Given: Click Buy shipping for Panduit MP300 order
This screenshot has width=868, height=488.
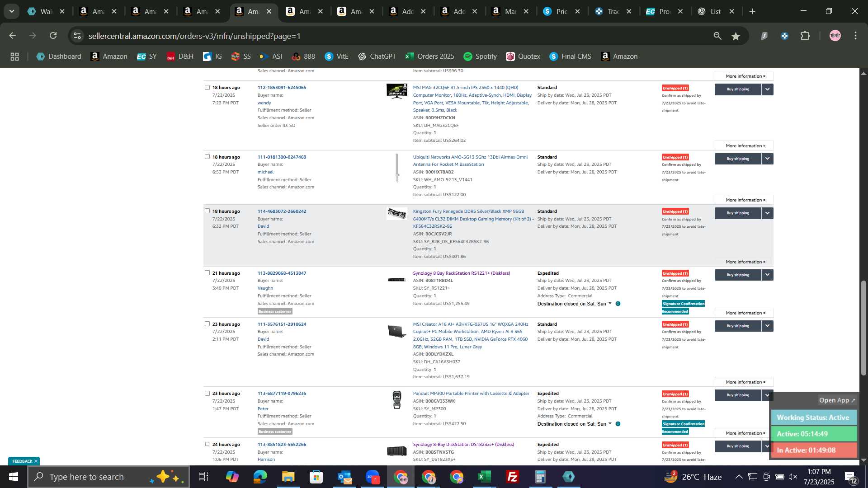Looking at the screenshot, I should pos(738,395).
